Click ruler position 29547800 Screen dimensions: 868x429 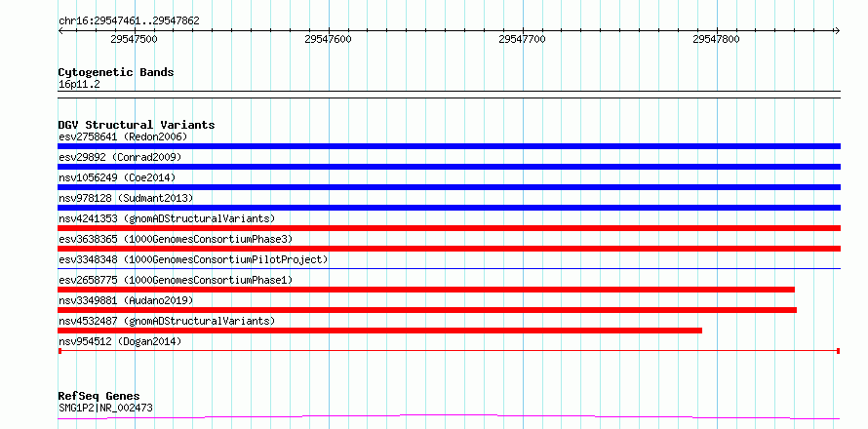coord(716,39)
